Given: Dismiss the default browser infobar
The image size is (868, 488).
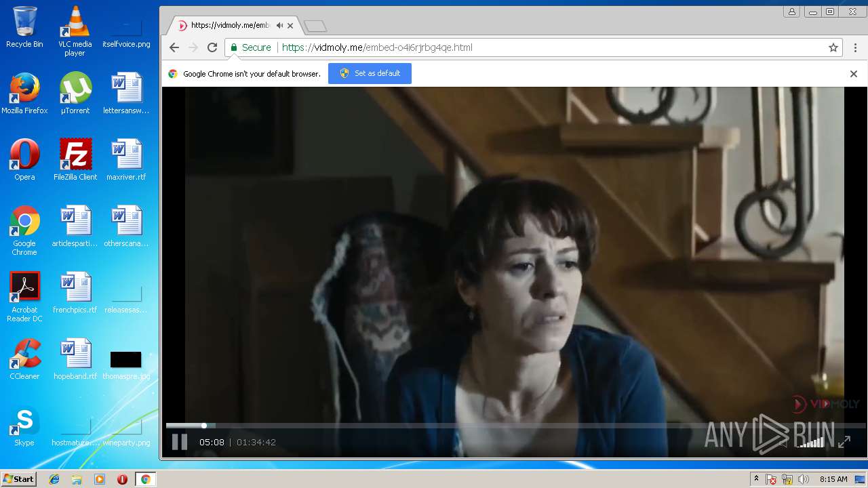Looking at the screenshot, I should click(x=854, y=74).
